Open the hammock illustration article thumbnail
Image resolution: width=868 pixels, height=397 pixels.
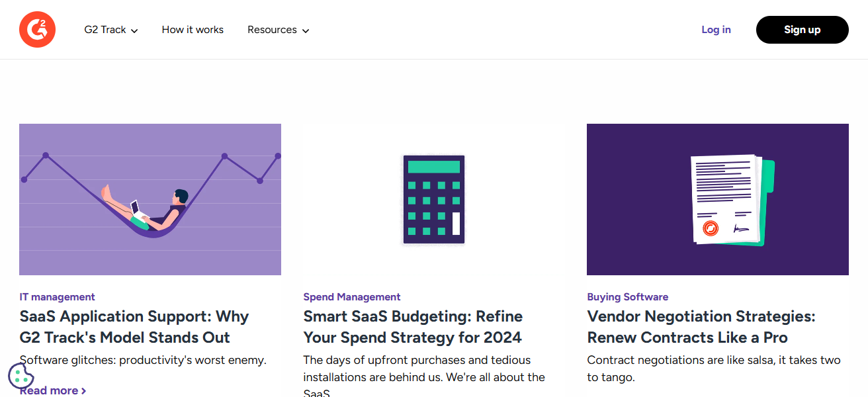150,199
